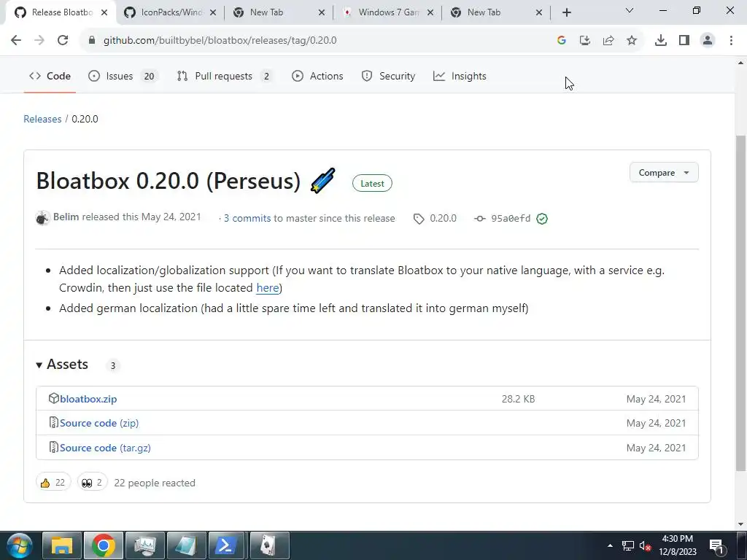Open the Compare dropdown

tap(664, 172)
